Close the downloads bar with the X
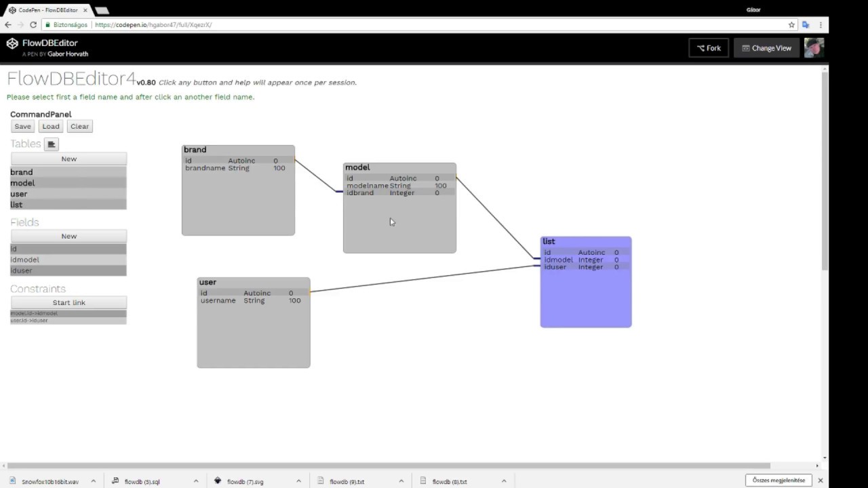 pos(820,481)
